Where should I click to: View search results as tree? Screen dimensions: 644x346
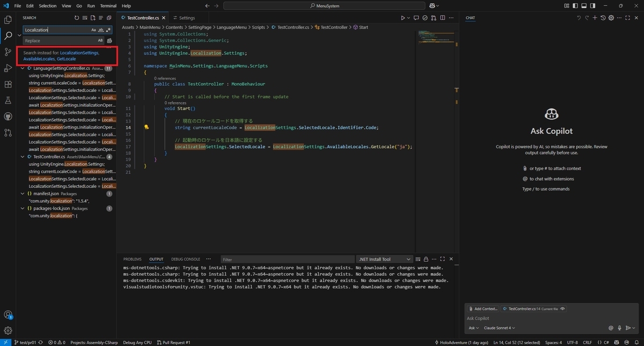pyautogui.click(x=101, y=18)
